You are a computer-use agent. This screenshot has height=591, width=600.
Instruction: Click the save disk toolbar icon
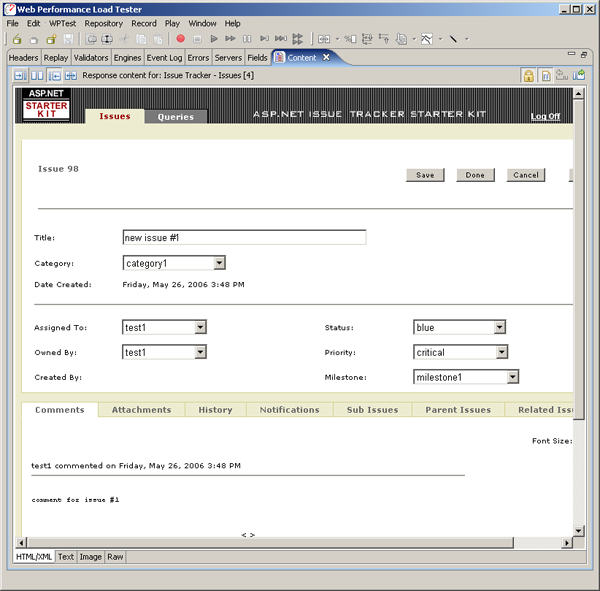(68, 39)
